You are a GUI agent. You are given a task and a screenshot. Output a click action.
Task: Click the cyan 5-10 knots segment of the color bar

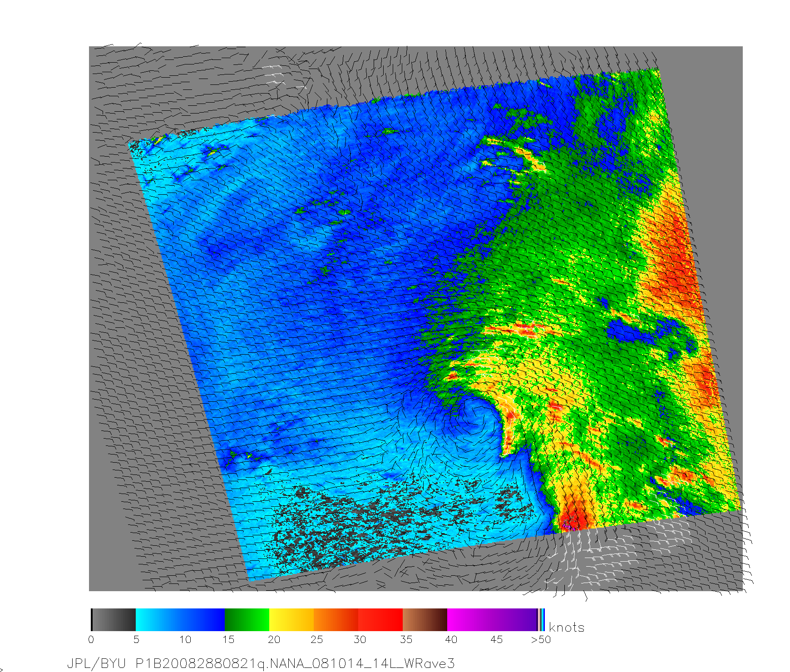(x=158, y=620)
